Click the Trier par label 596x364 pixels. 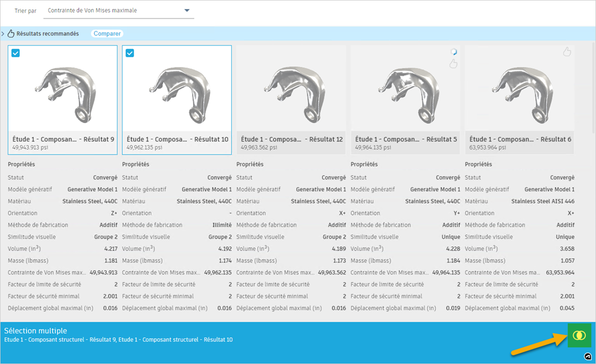point(26,11)
